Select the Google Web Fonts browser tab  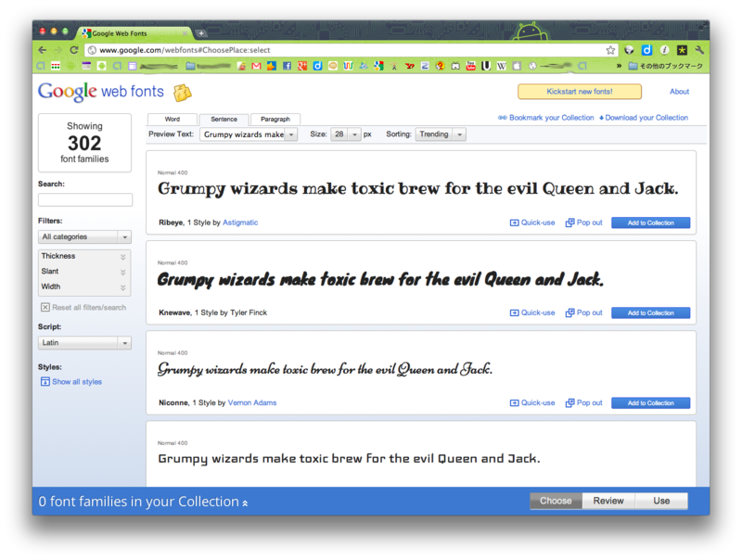[x=135, y=33]
